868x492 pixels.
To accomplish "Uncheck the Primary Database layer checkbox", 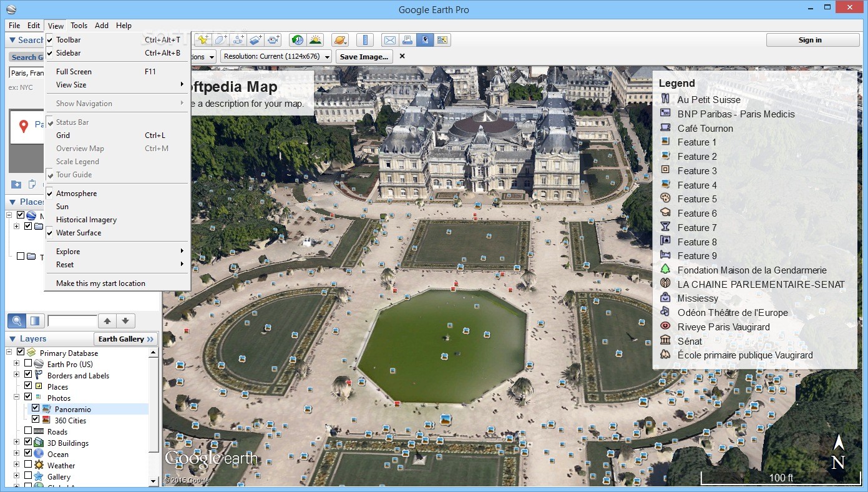I will click(21, 353).
